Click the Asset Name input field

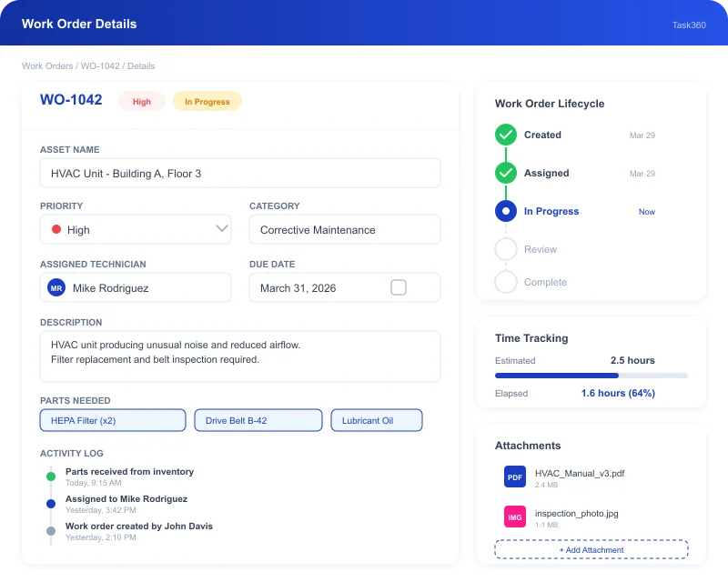click(x=240, y=173)
